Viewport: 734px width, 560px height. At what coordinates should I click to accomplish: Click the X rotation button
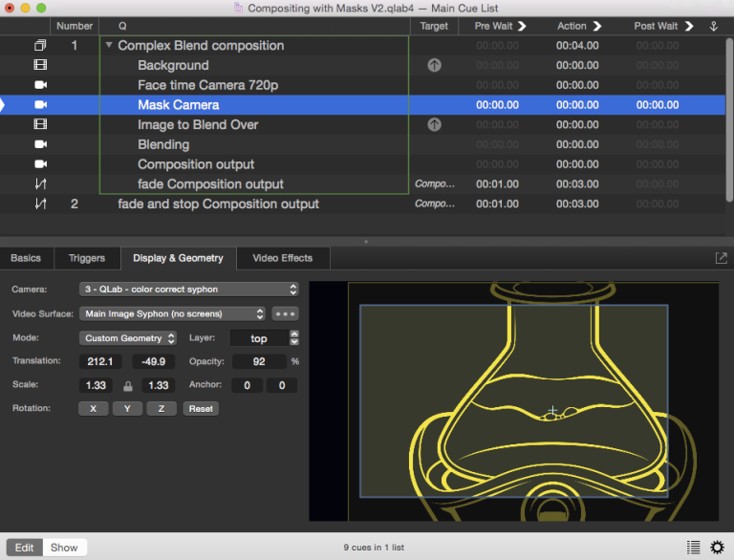click(x=93, y=408)
